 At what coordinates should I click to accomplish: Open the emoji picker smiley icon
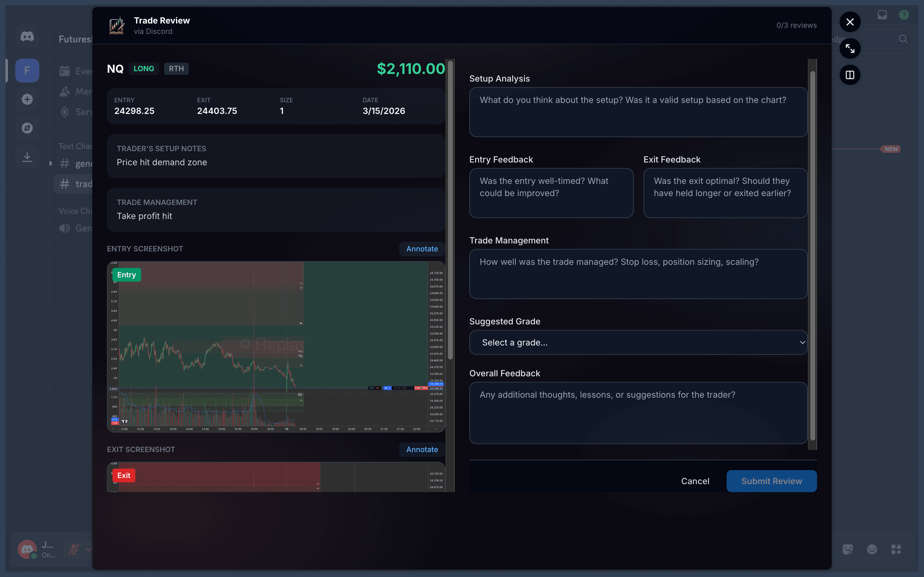[872, 549]
